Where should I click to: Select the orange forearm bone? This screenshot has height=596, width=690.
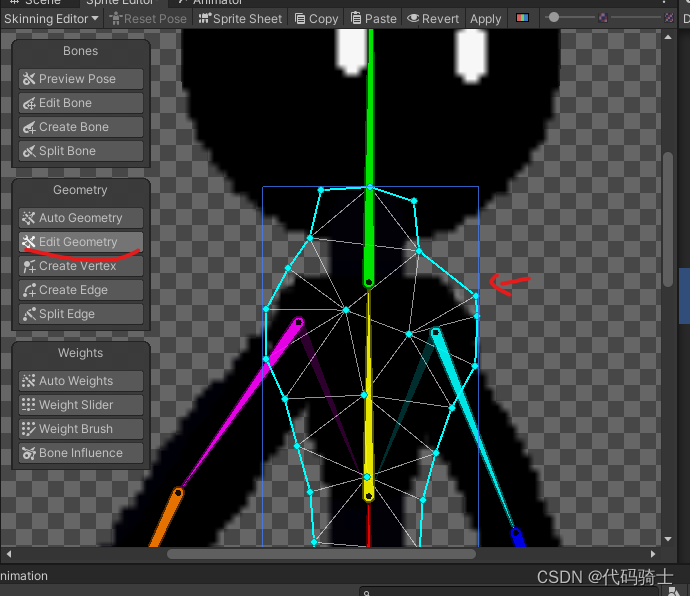point(166,517)
